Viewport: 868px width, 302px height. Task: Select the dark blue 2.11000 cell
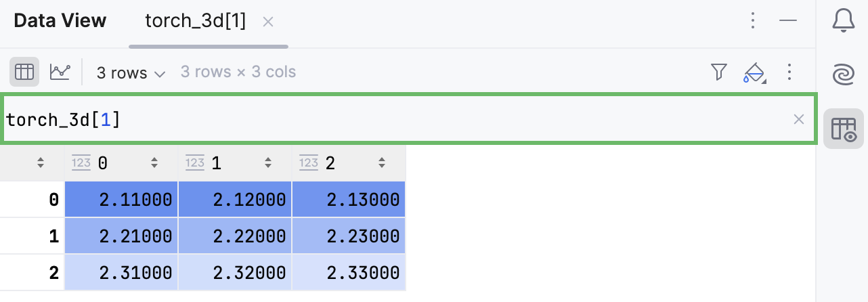(x=122, y=200)
